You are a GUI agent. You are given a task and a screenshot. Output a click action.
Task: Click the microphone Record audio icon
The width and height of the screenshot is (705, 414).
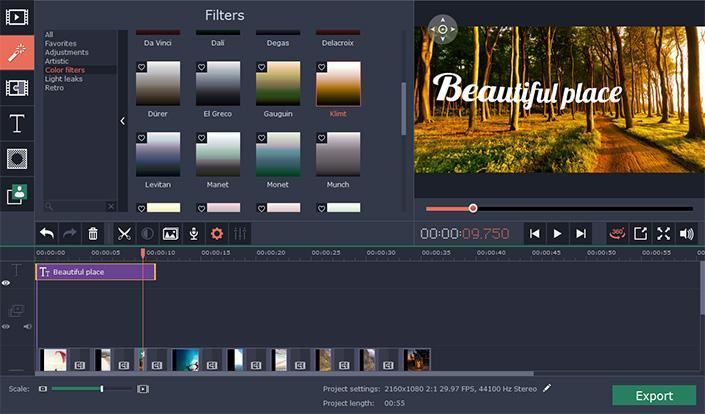[x=193, y=233]
